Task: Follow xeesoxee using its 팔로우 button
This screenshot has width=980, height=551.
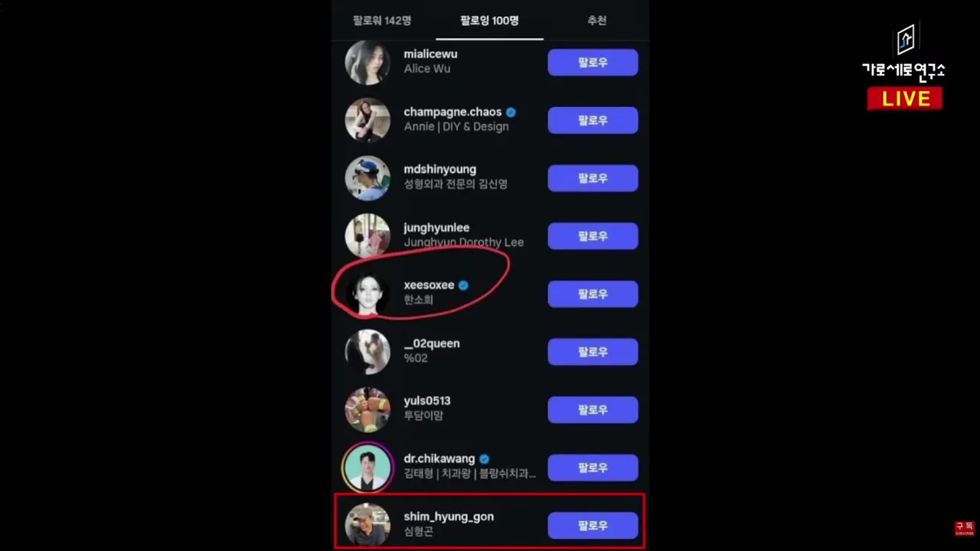Action: (593, 294)
